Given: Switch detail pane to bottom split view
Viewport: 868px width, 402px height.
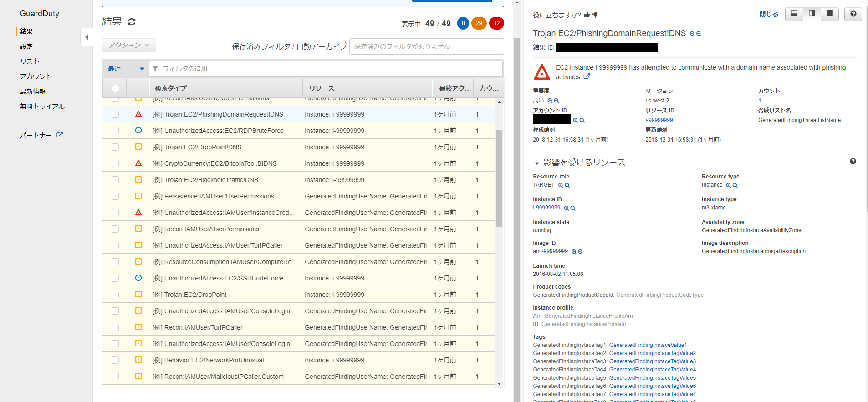Looking at the screenshot, I should click(794, 14).
